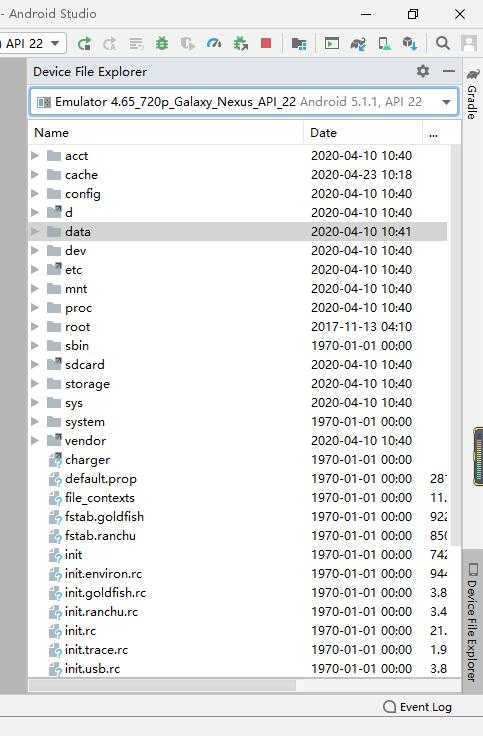The width and height of the screenshot is (483, 736).
Task: Sync project with Gradle files icon
Action: [358, 44]
